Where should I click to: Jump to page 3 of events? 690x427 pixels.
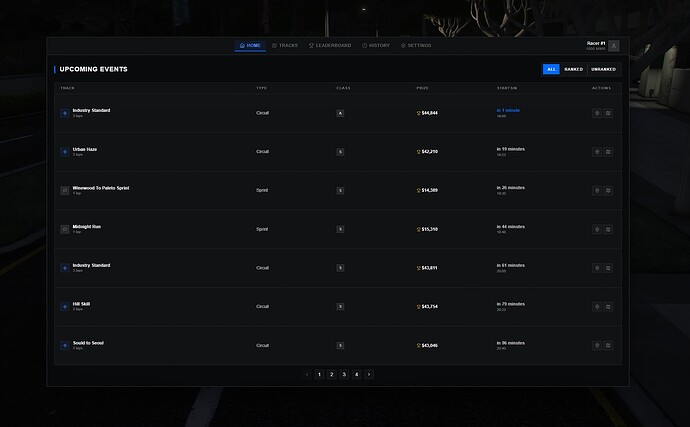(x=343, y=374)
